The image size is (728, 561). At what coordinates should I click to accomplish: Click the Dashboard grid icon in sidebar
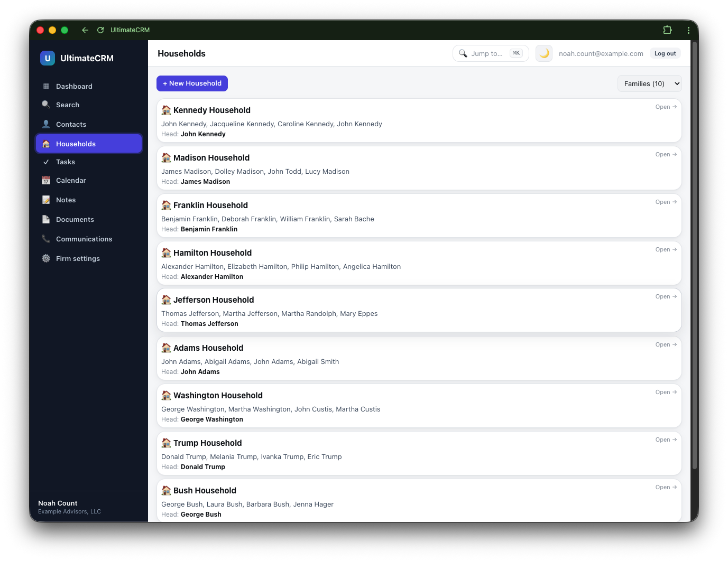pyautogui.click(x=46, y=86)
